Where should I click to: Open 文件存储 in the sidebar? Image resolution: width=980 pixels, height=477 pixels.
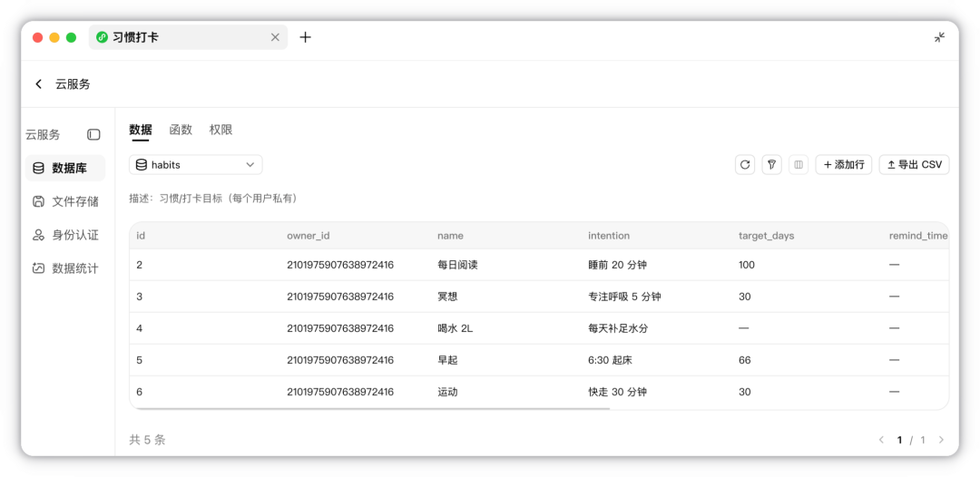click(x=65, y=201)
